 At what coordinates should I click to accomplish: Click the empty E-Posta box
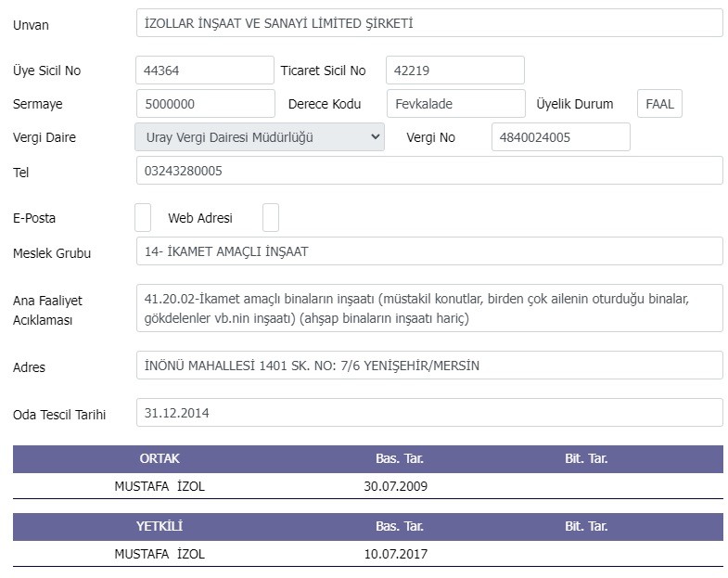click(x=143, y=217)
